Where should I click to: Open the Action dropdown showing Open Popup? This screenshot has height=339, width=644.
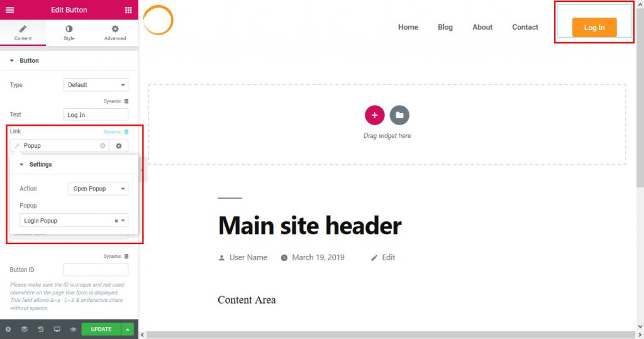point(97,189)
